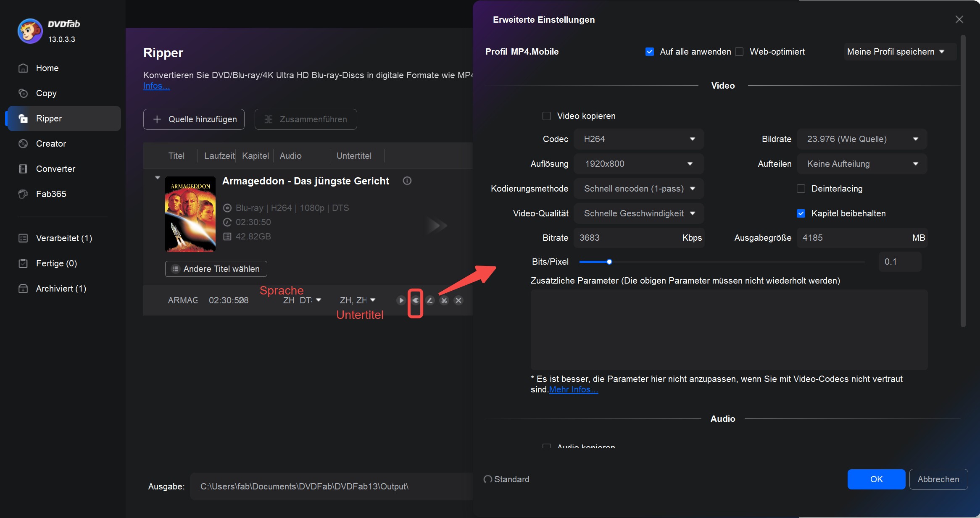Image resolution: width=980 pixels, height=518 pixels.
Task: Click Andere Titel wählen button
Action: coord(216,269)
